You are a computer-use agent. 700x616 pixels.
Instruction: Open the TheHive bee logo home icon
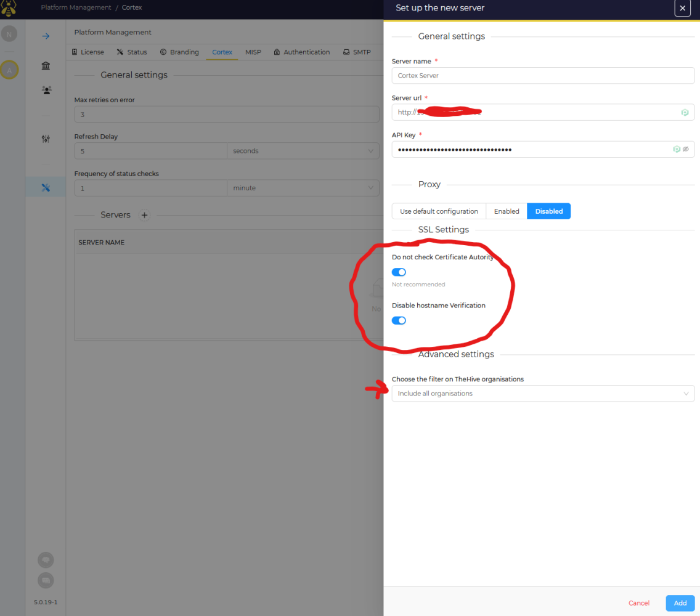(9, 9)
